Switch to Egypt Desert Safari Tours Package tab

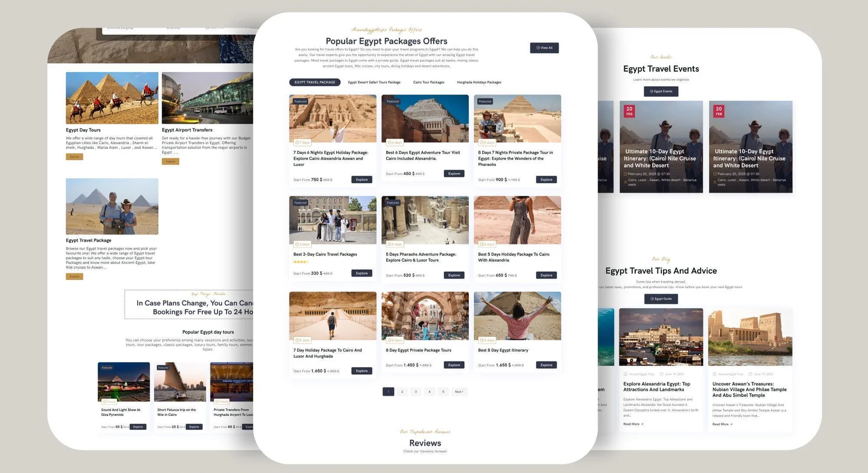pyautogui.click(x=374, y=82)
